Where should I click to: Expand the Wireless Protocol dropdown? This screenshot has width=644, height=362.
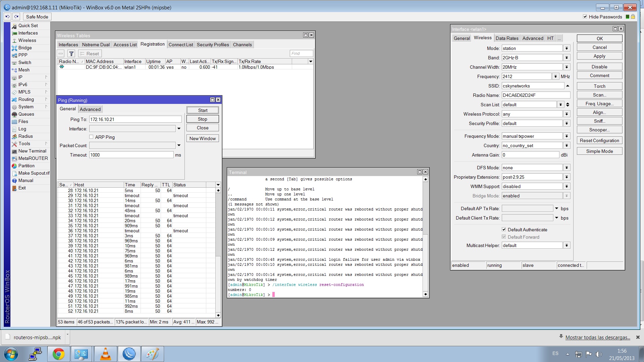(567, 114)
